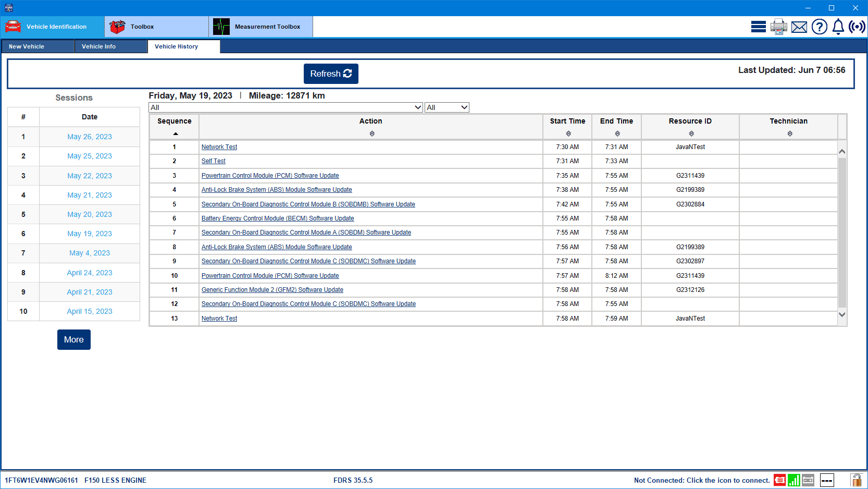The height and width of the screenshot is (489, 868).
Task: Click the padlock icon in status bar
Action: pyautogui.click(x=856, y=480)
